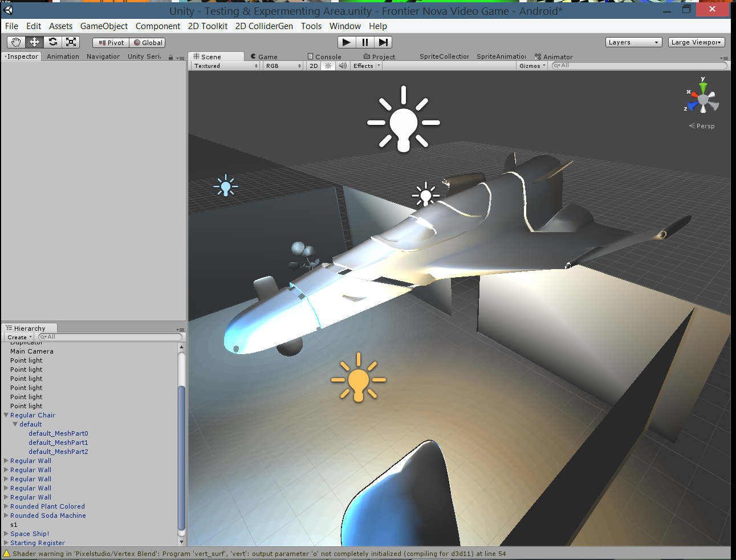This screenshot has width=736, height=560.
Task: Switch to the Navigation tab
Action: pos(103,56)
